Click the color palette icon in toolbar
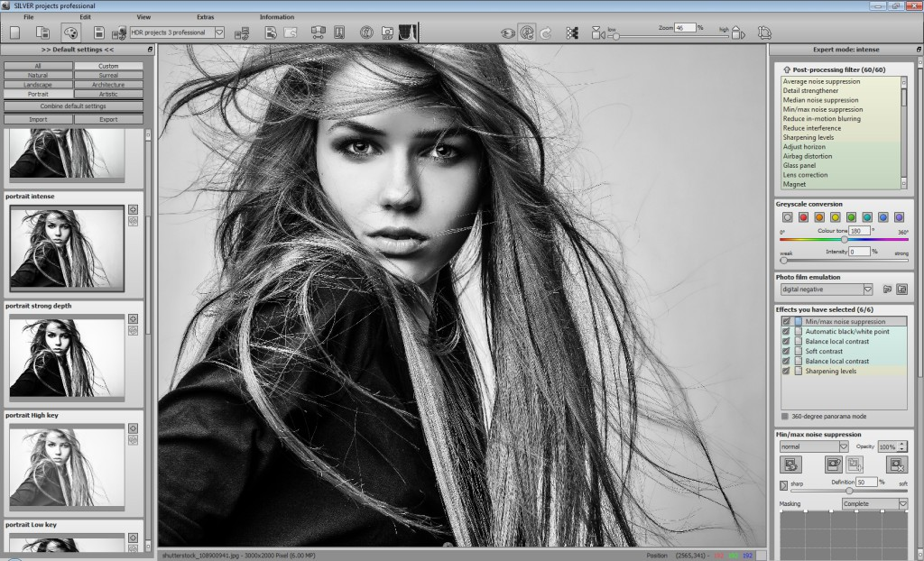The width and height of the screenshot is (924, 561). 71,32
